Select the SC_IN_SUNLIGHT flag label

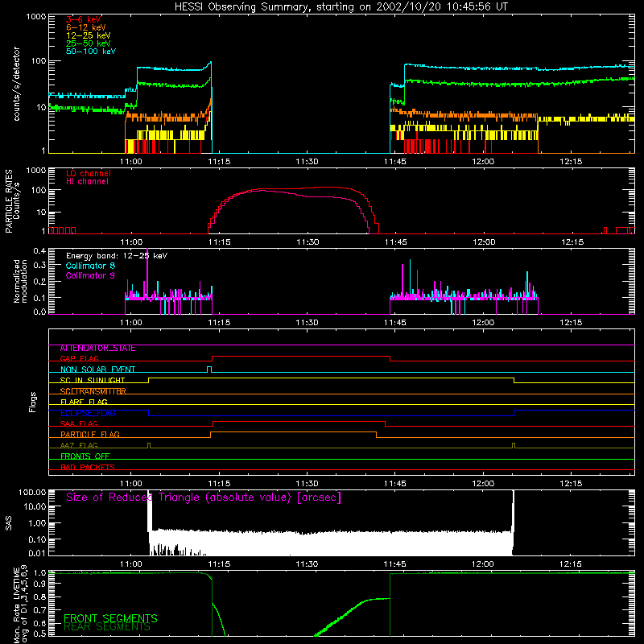[x=93, y=380]
